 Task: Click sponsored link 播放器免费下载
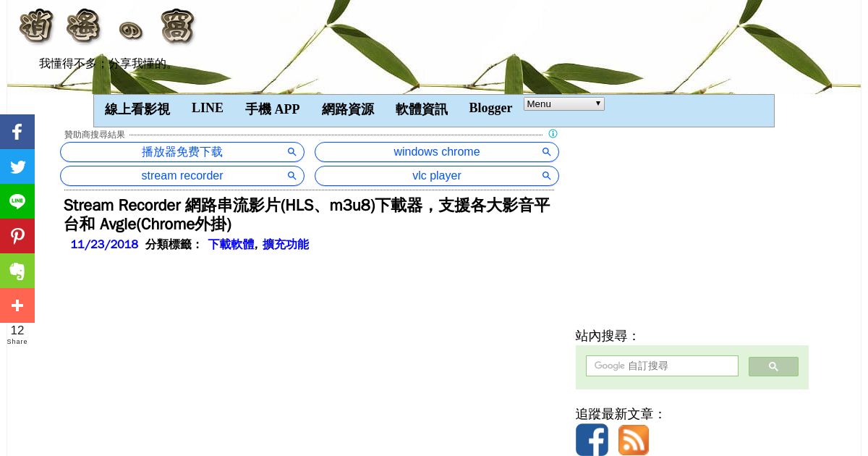click(182, 152)
